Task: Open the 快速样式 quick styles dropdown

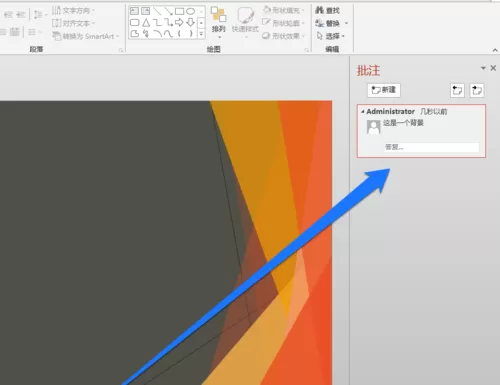Action: click(245, 22)
